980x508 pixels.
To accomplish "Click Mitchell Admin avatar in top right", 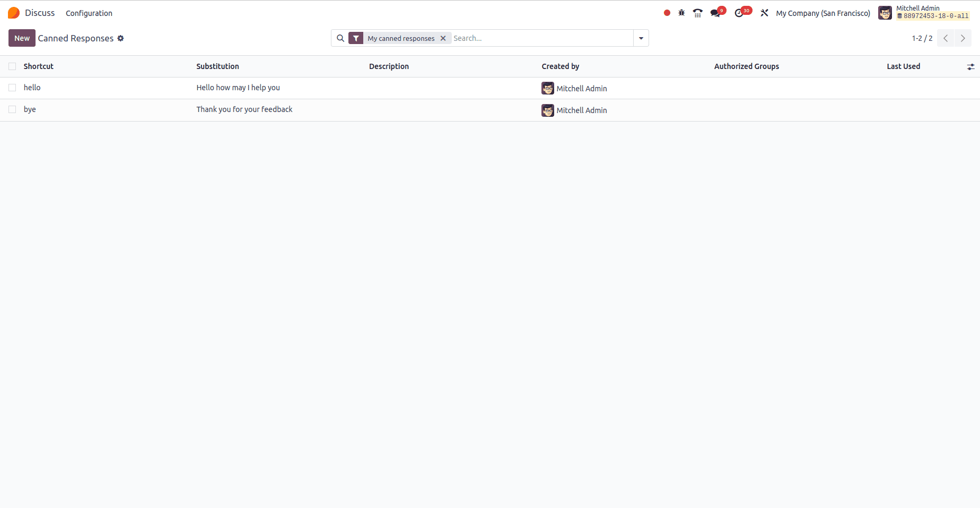I will (x=885, y=12).
